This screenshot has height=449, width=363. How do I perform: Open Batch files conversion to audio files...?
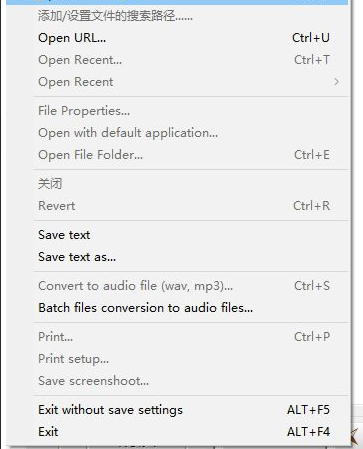pos(177,308)
